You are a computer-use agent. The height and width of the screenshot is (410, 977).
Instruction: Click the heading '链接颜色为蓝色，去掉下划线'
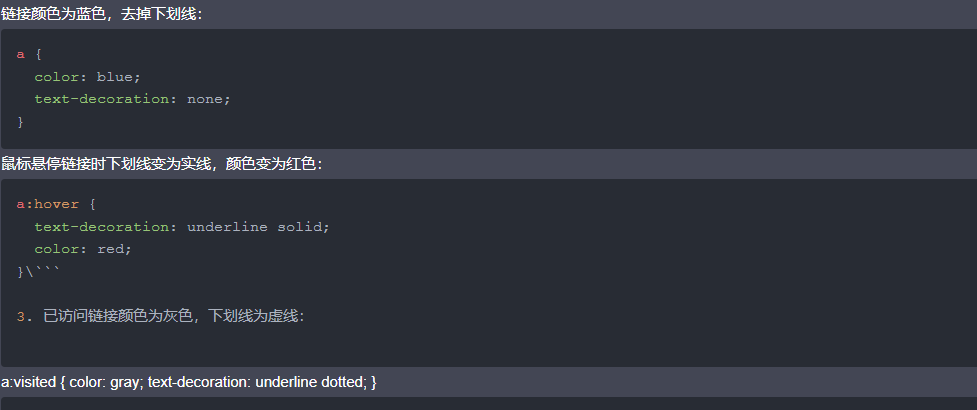click(102, 14)
